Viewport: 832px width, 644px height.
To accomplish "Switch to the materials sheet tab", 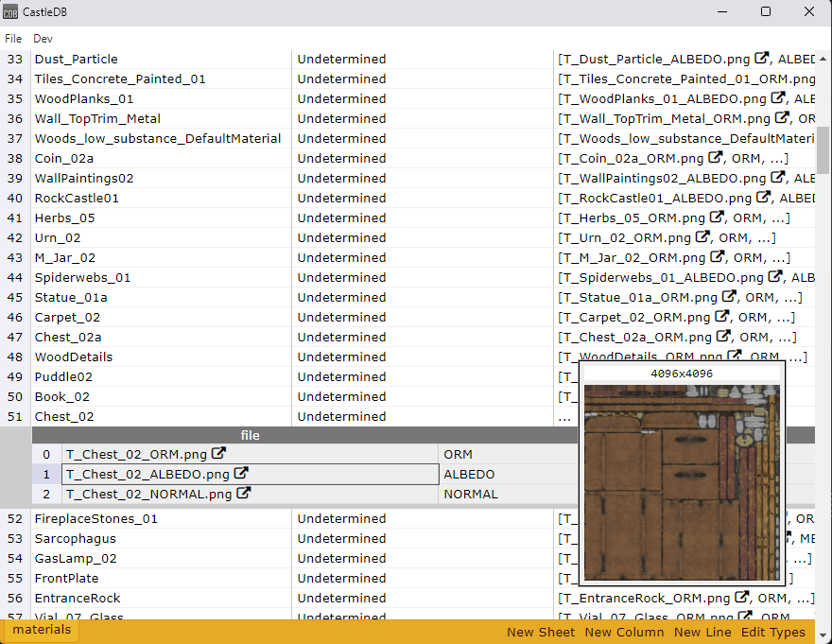I will pyautogui.click(x=42, y=630).
